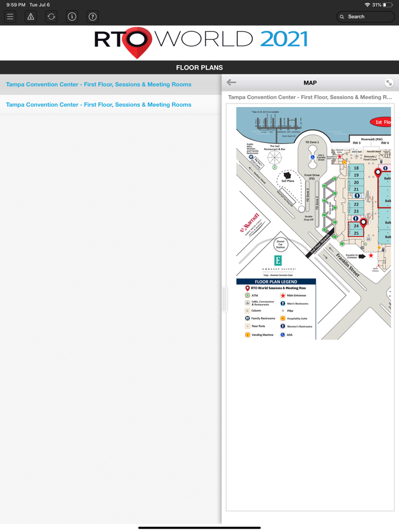Tap the red 1st Floor badge

(381, 122)
